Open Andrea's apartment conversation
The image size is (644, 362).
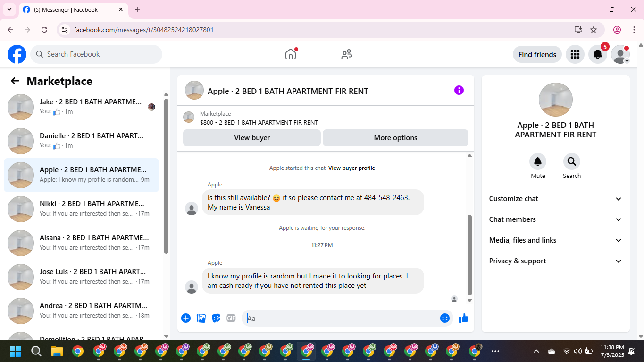pos(82,311)
